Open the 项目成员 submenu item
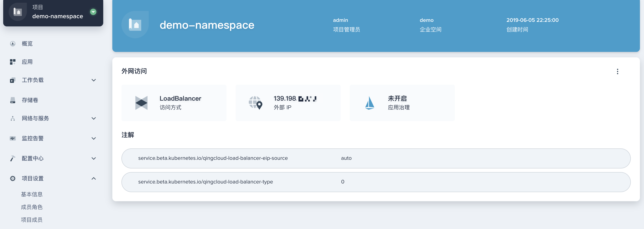Image resolution: width=644 pixels, height=229 pixels. [x=32, y=220]
